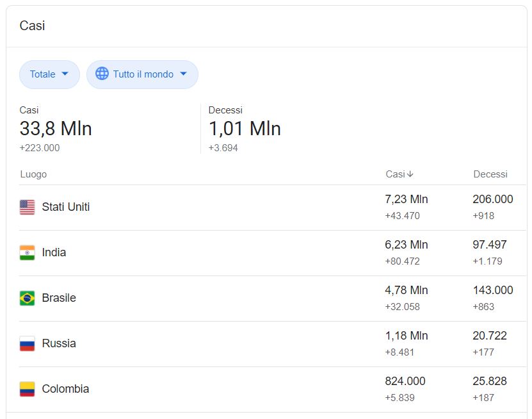This screenshot has width=532, height=419.
Task: Sort table by Casi column header
Action: click(x=395, y=174)
